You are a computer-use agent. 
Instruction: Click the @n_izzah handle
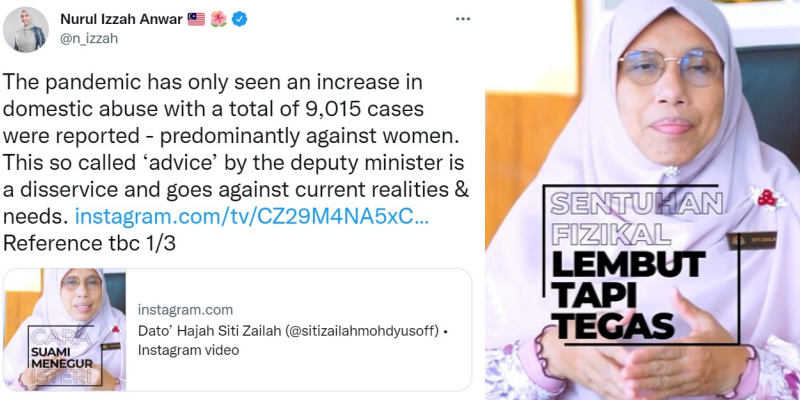pos(89,39)
